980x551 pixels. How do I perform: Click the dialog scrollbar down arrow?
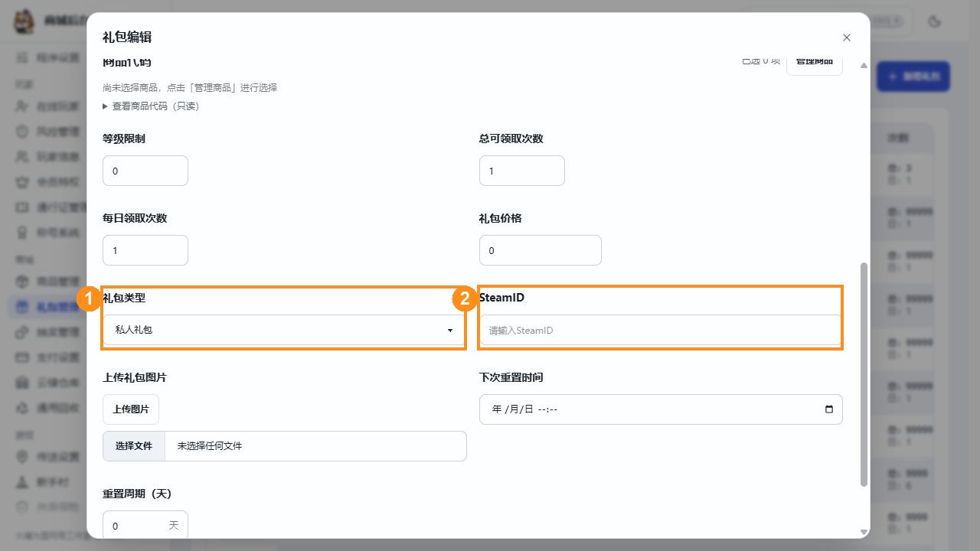click(864, 532)
